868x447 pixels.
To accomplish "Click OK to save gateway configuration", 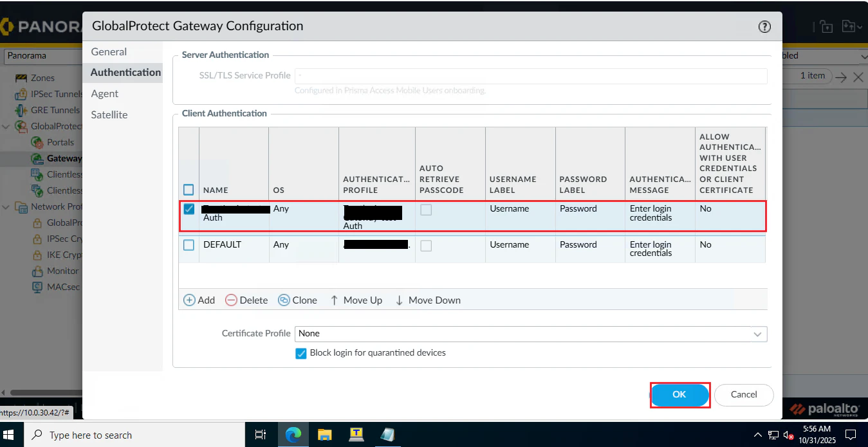I will pos(679,395).
